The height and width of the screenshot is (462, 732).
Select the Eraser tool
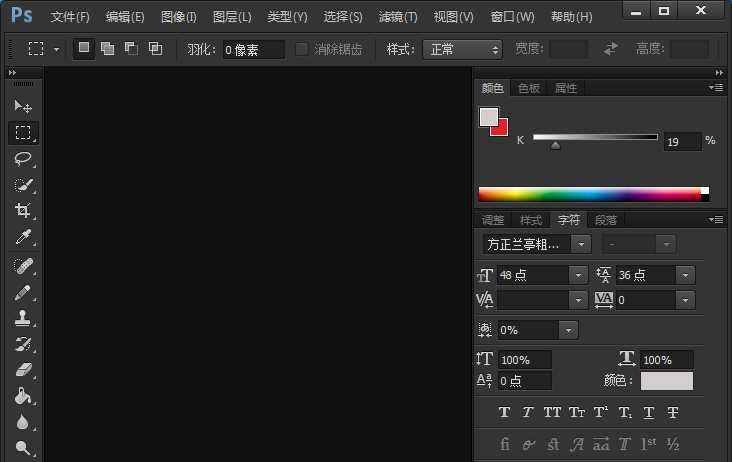pyautogui.click(x=22, y=370)
